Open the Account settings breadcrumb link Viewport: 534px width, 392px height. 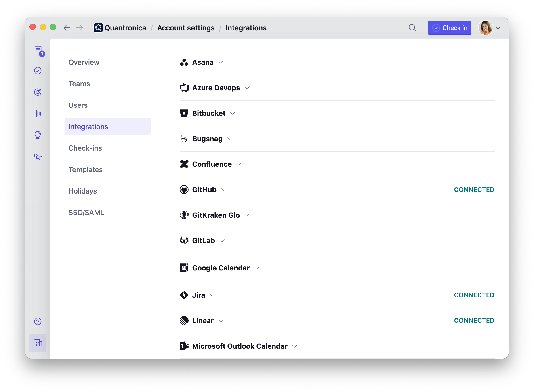(x=186, y=27)
